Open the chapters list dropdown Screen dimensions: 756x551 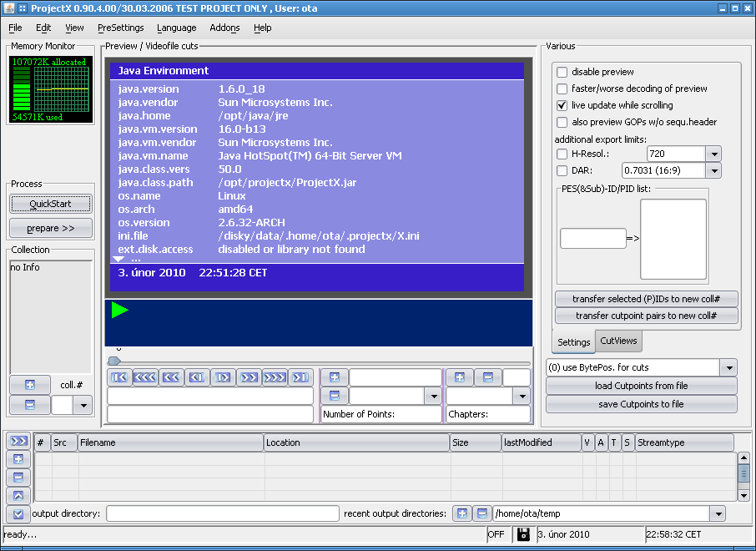point(522,396)
